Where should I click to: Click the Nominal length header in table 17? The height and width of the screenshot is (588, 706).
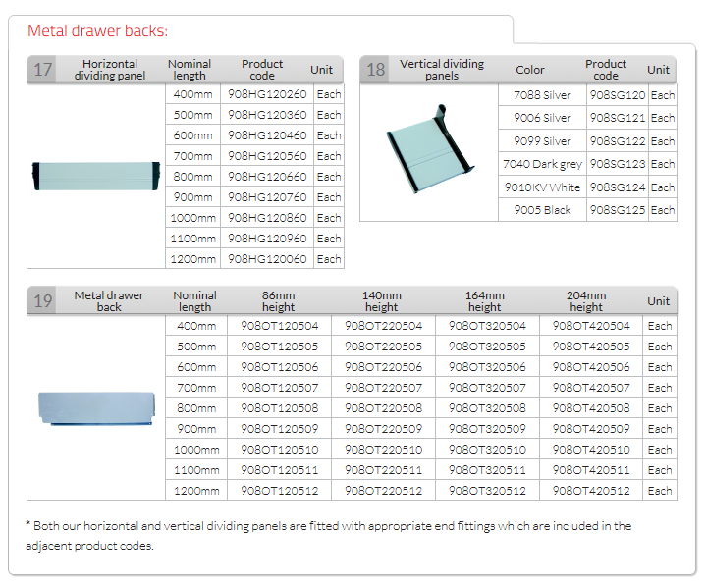point(190,70)
